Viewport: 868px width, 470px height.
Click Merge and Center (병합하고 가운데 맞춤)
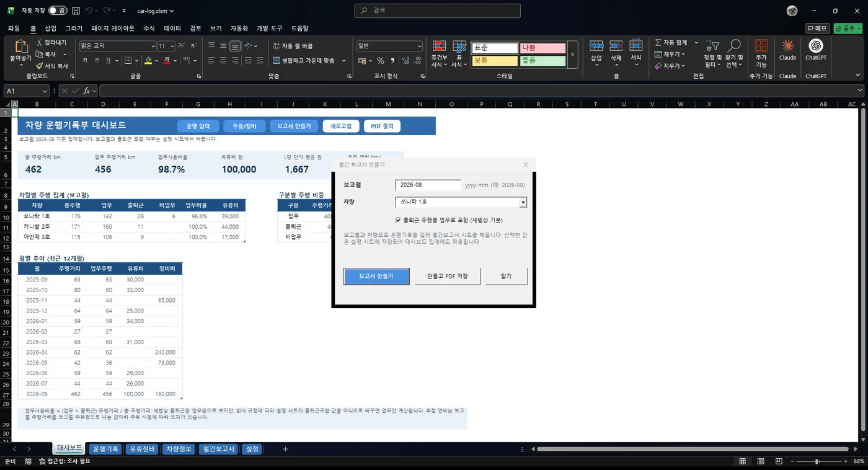[304, 61]
